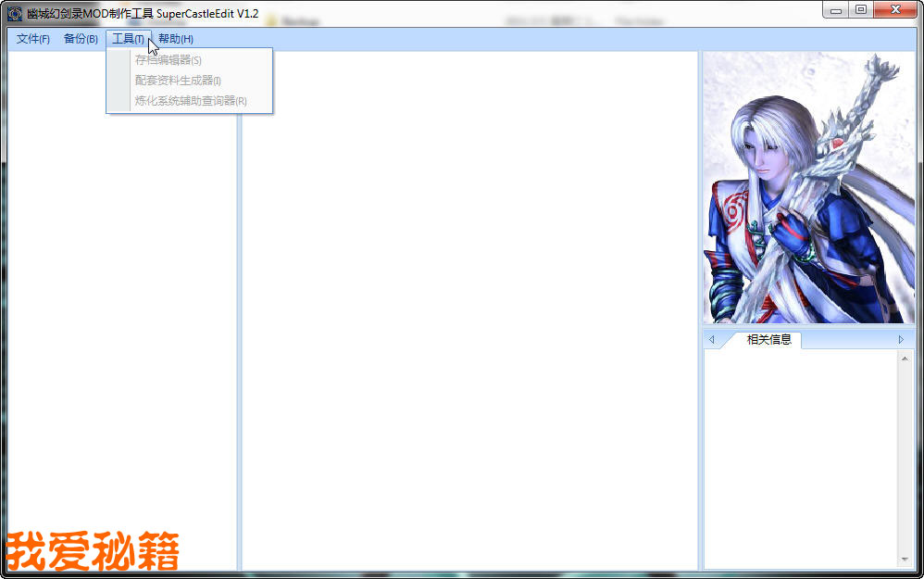Open the 备份(B) menu

[81, 39]
